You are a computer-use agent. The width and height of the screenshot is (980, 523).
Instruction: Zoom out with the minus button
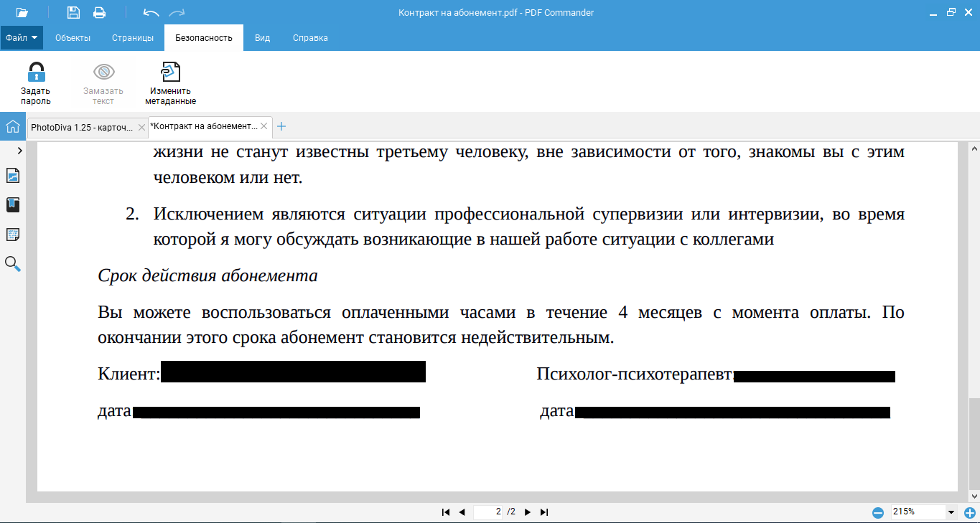click(x=877, y=512)
